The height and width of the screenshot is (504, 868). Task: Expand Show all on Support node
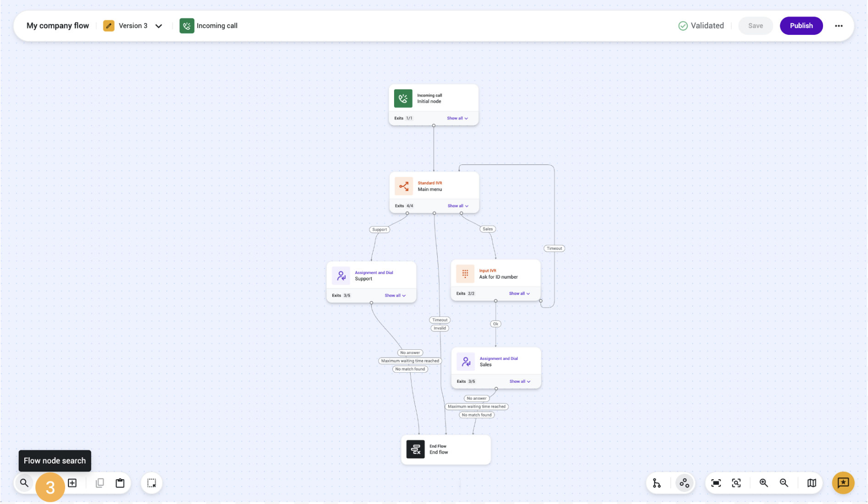point(395,296)
